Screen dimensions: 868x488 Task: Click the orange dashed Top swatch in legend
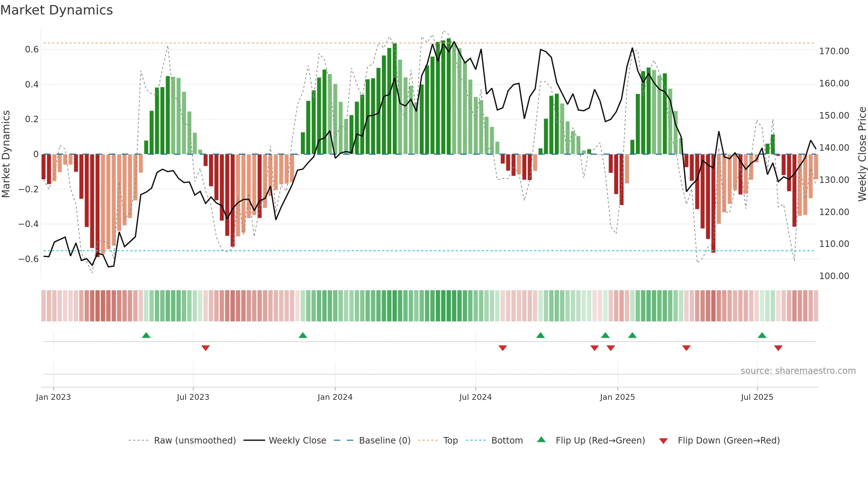428,440
